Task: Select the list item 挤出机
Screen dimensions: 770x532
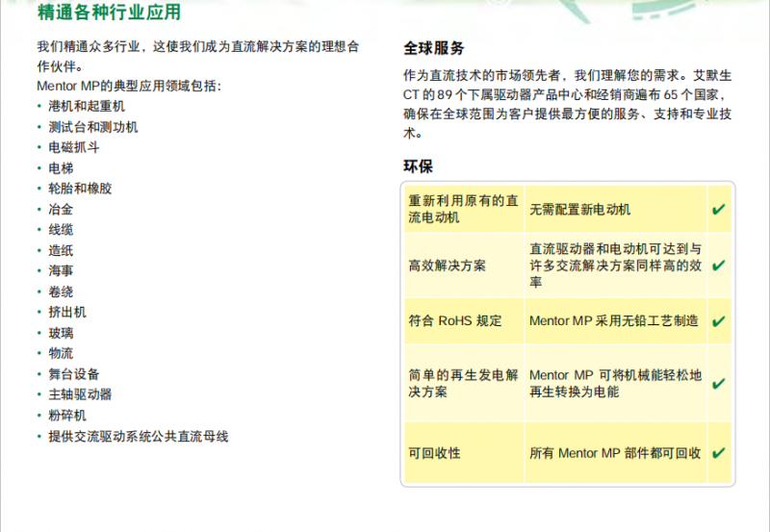Action: [67, 312]
